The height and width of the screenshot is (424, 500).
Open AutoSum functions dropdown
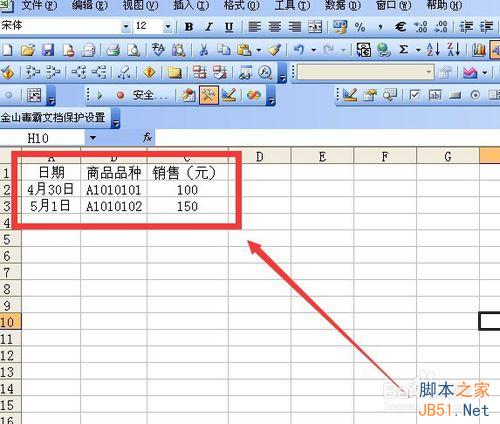click(418, 50)
